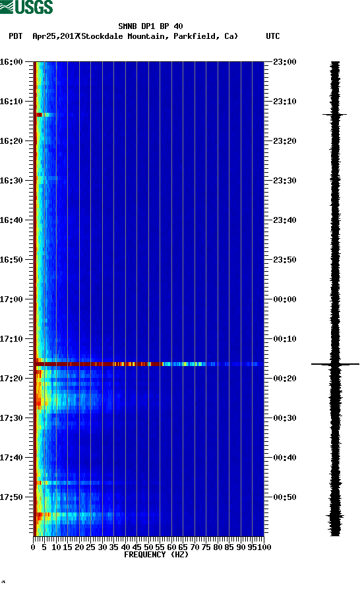Click the seismogram burst near 00:55 UTC
This screenshot has width=364, height=589.
(335, 516)
